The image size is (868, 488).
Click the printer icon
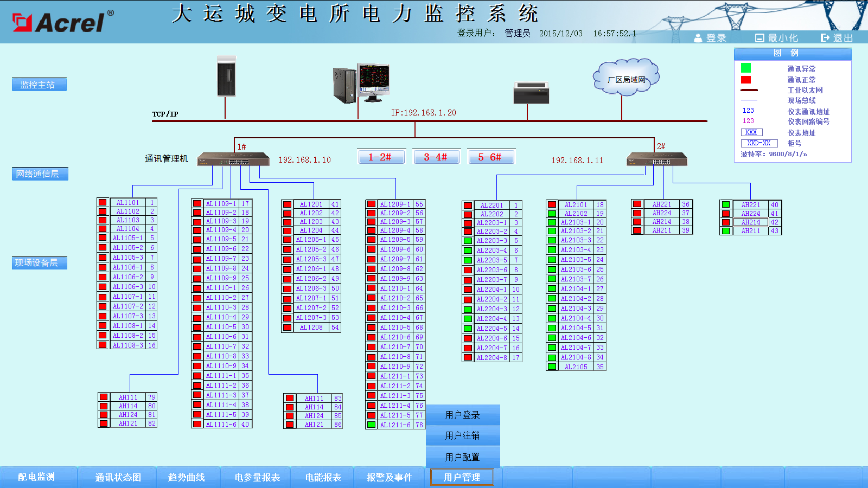pos(531,93)
